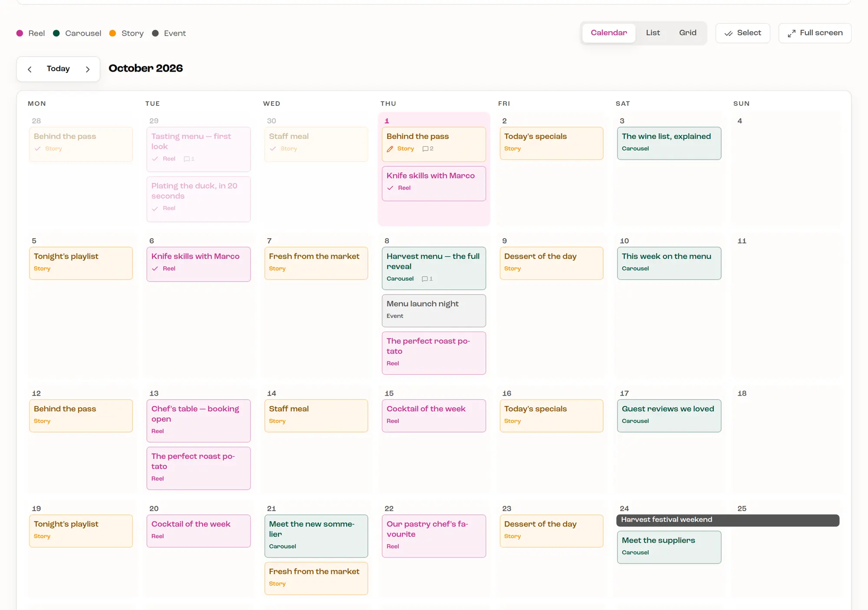
Task: Open the comment icon on Tasting menu — first look
Action: click(x=187, y=159)
